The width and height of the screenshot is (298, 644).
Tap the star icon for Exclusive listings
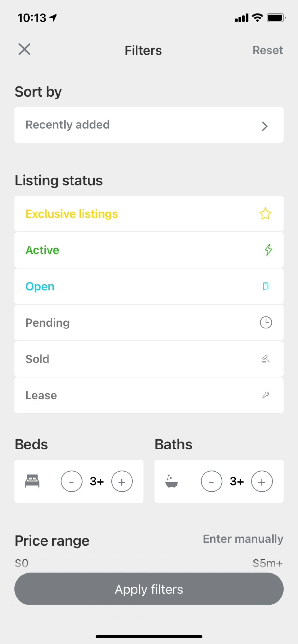click(x=265, y=213)
